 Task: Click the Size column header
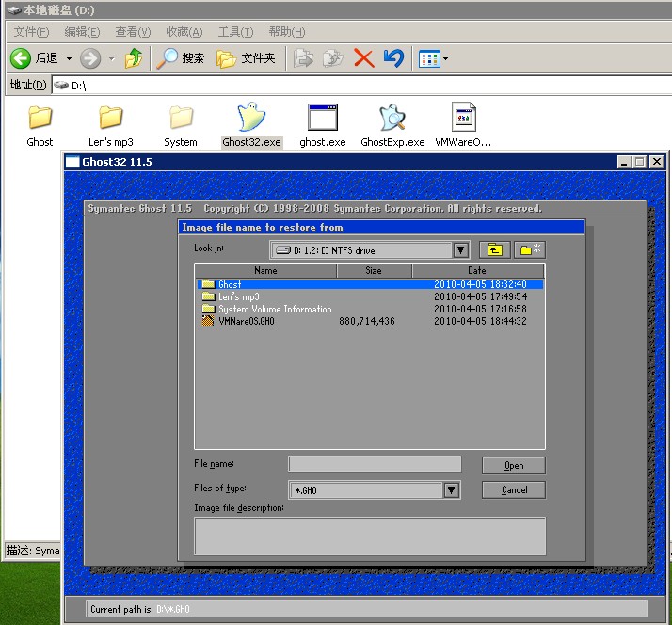coord(374,270)
